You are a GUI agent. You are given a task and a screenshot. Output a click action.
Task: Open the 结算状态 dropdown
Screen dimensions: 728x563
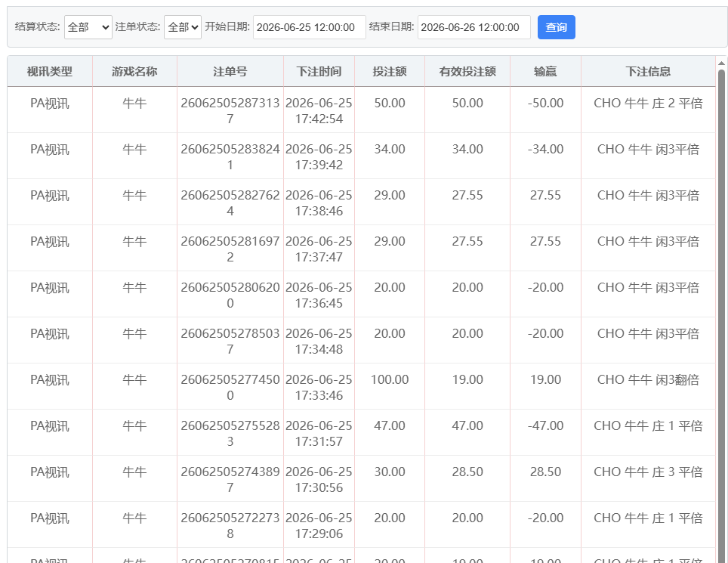coord(88,27)
